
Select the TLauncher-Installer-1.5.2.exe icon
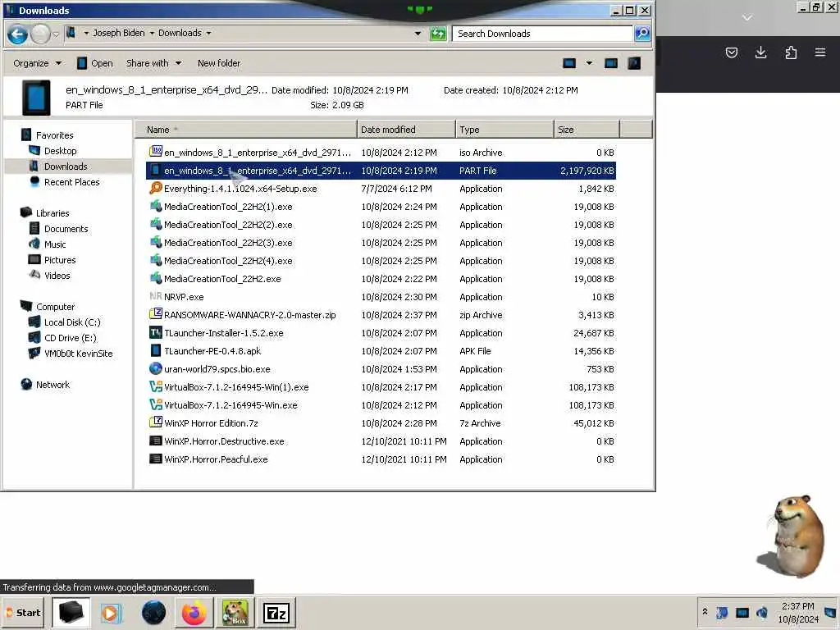155,332
